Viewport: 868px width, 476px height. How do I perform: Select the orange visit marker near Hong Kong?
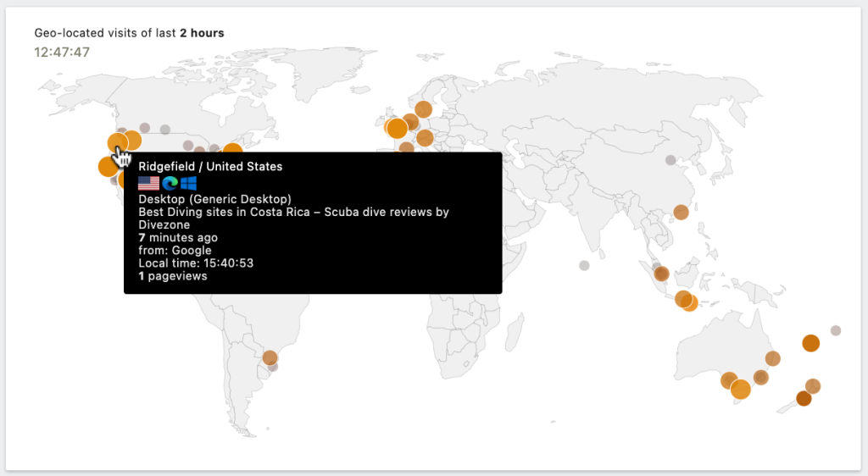[x=682, y=212]
